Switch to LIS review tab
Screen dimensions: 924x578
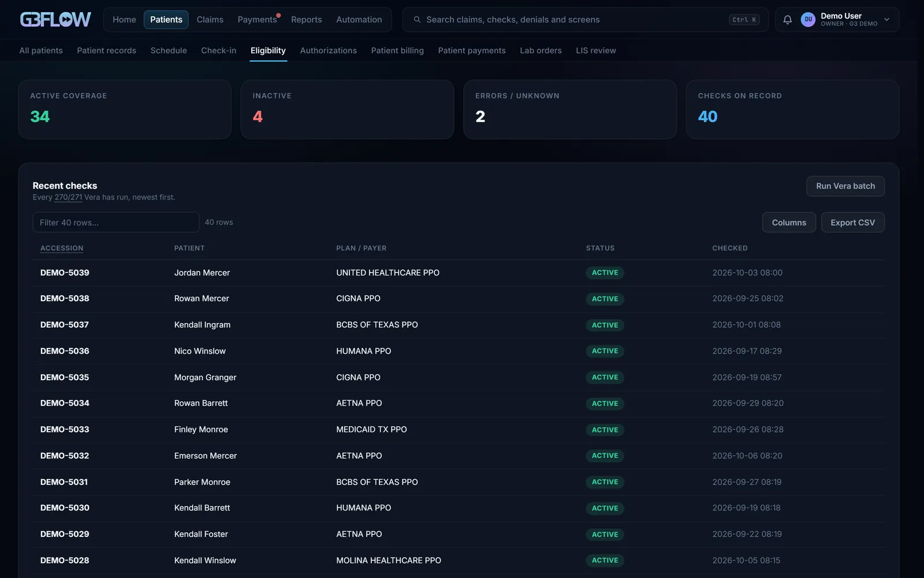[595, 51]
